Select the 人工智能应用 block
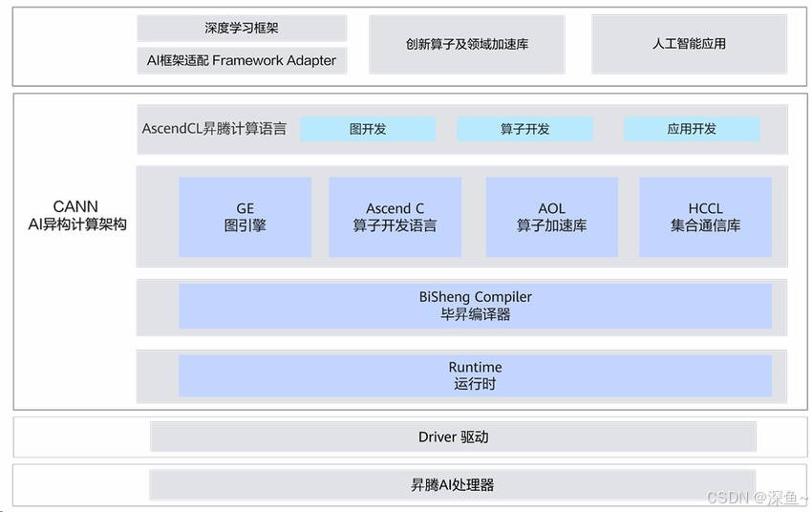812x512 pixels. 689,44
